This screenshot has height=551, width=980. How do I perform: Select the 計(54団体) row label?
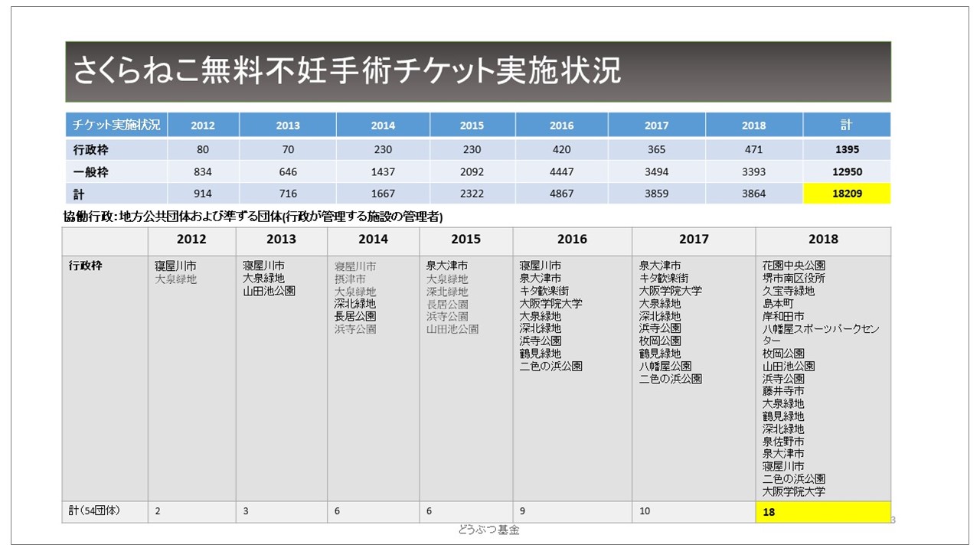pos(94,511)
